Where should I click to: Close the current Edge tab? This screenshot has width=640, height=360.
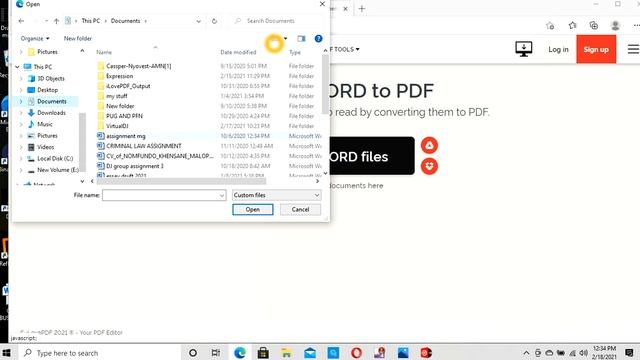(x=345, y=9)
